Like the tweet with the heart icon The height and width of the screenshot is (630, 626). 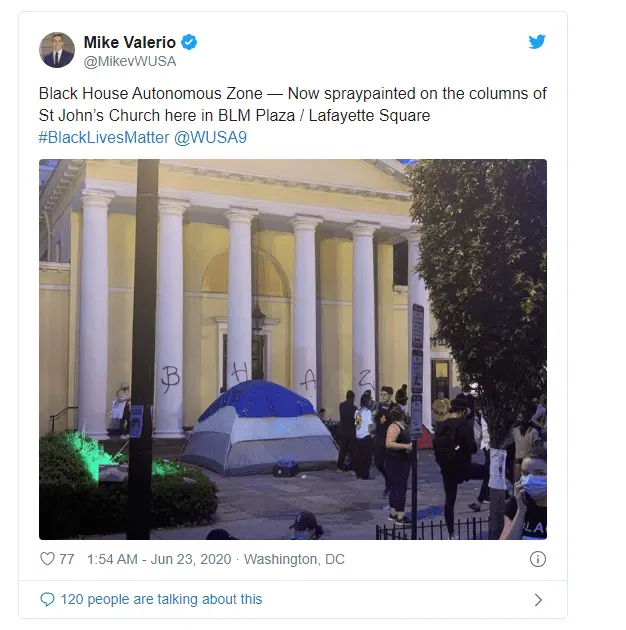click(x=47, y=559)
